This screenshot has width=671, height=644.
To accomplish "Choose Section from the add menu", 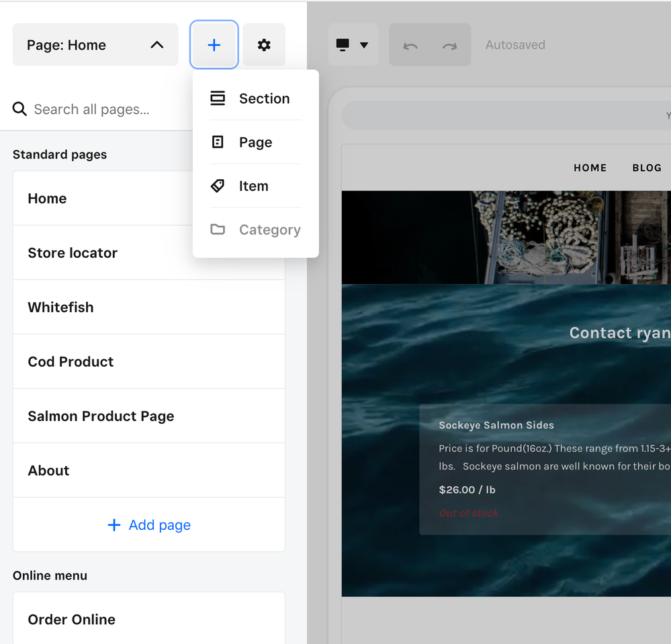I will pos(264,99).
